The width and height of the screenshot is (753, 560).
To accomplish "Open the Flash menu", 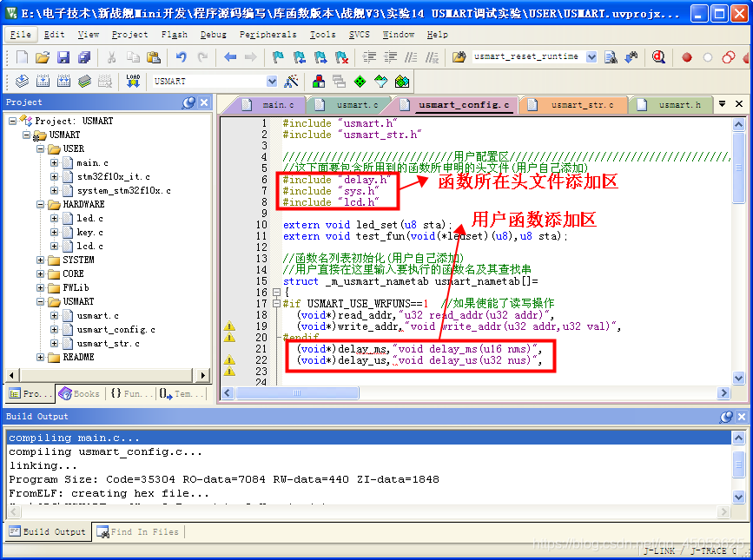I will (x=175, y=35).
